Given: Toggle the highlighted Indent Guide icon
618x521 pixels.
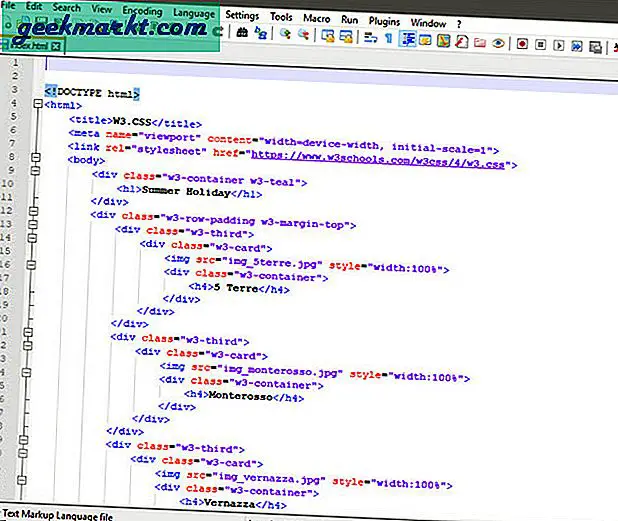Looking at the screenshot, I should pos(408,39).
